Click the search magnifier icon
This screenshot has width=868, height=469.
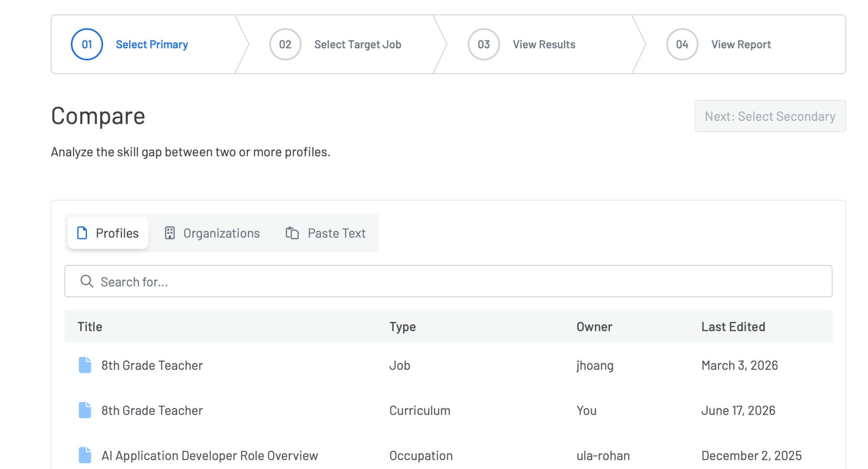point(87,281)
